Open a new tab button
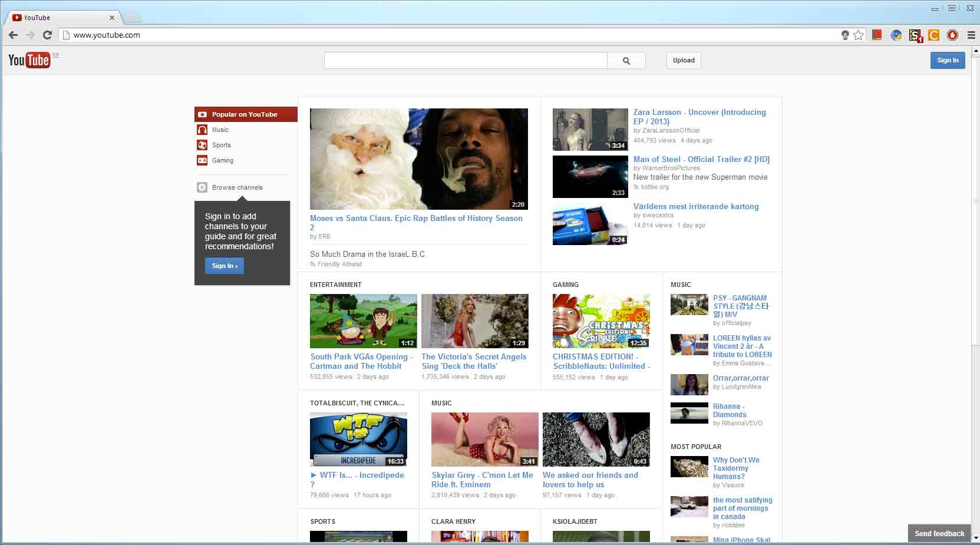Viewport: 980px width, 545px height. point(133,18)
